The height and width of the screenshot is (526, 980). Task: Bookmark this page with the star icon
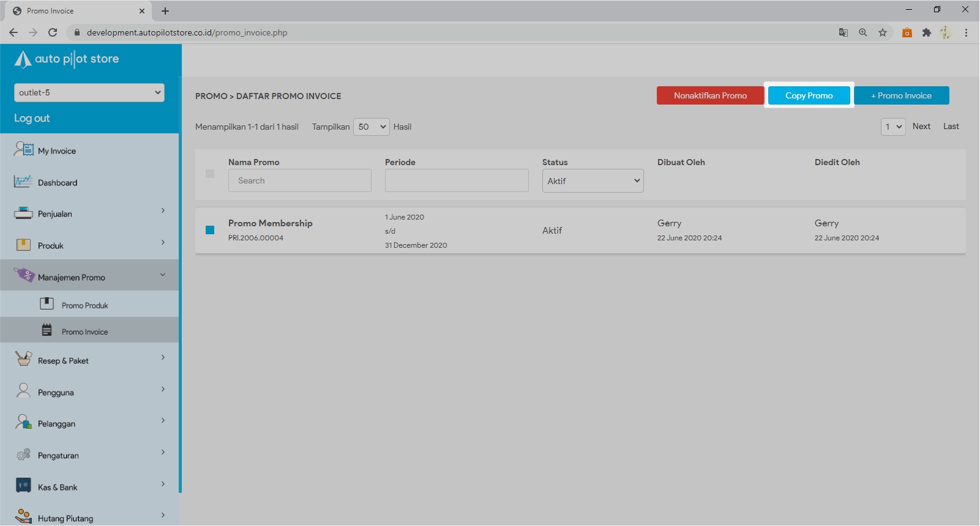click(882, 32)
